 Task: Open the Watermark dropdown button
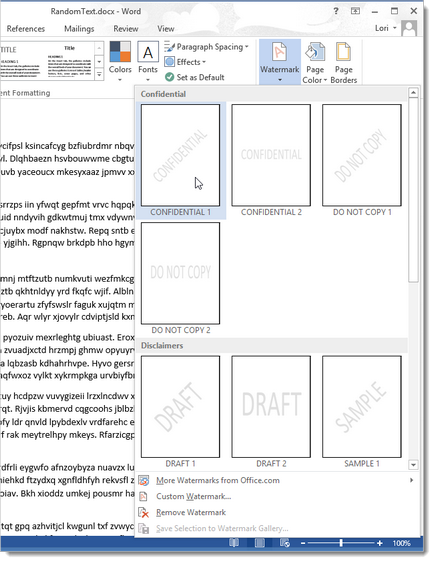pos(280,62)
